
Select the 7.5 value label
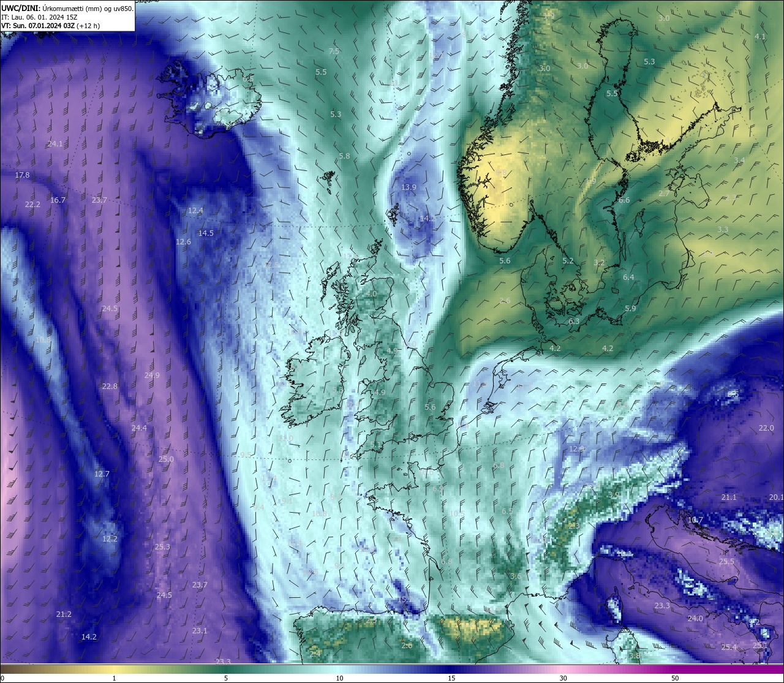(x=334, y=51)
